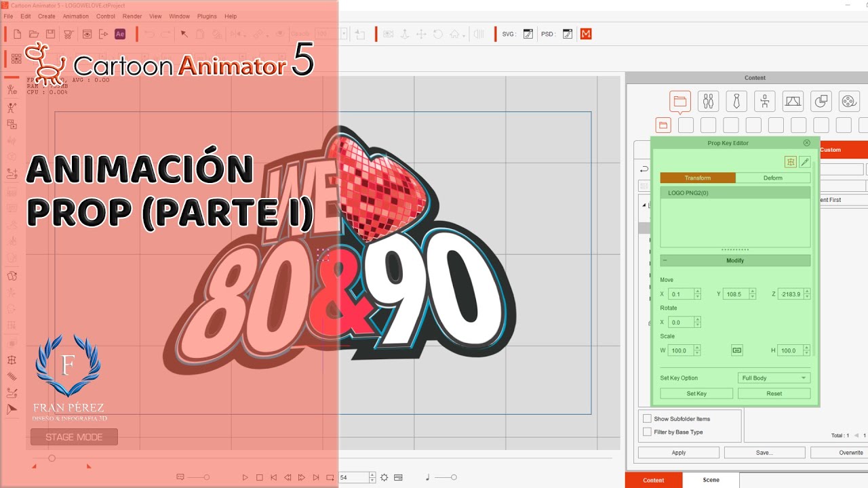Select the Rotate tool icon
The height and width of the screenshot is (488, 868).
tap(438, 34)
